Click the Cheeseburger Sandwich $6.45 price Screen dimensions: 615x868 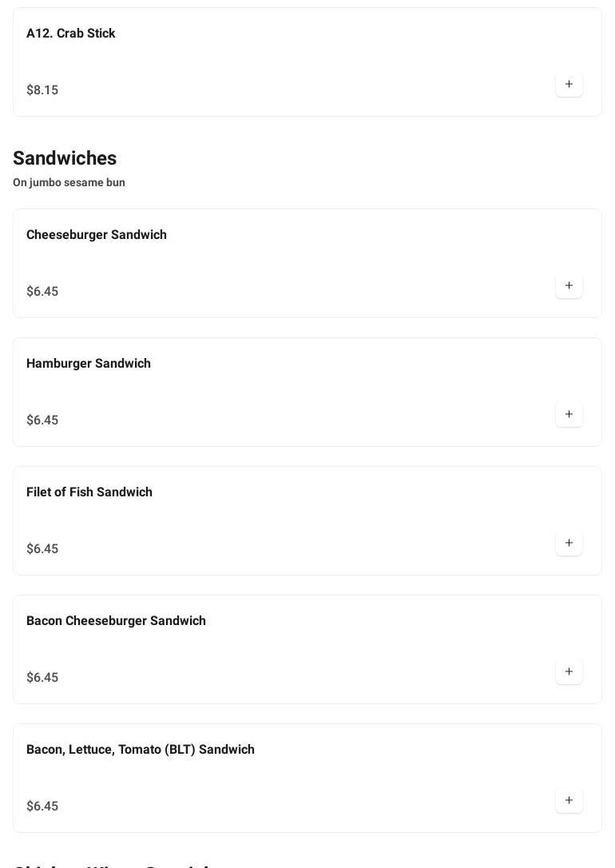42,292
